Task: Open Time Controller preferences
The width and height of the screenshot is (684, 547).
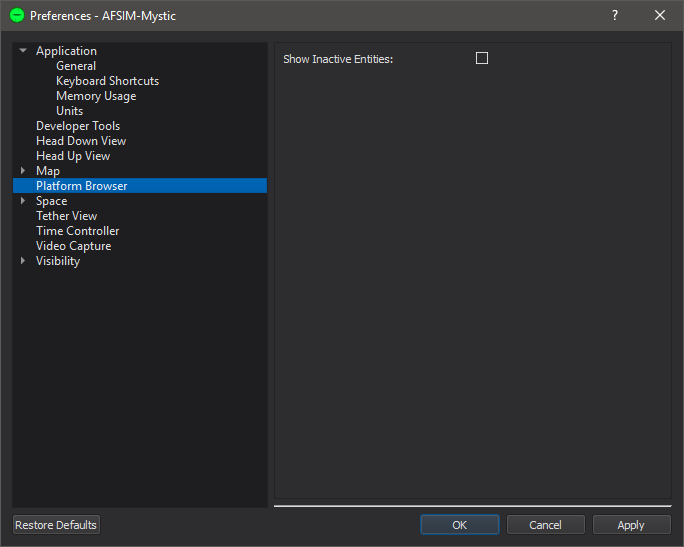Action: 78,231
